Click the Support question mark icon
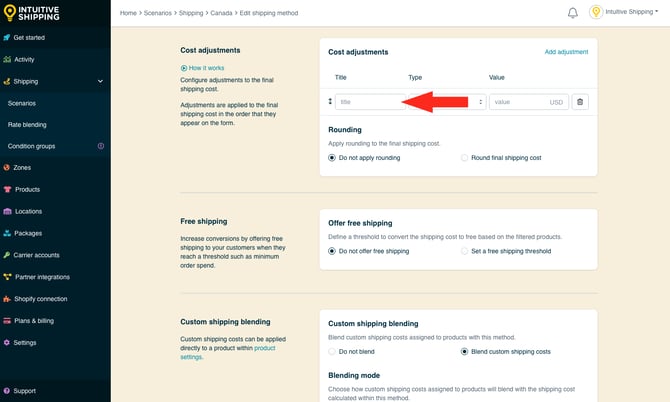670x402 pixels. tap(6, 391)
